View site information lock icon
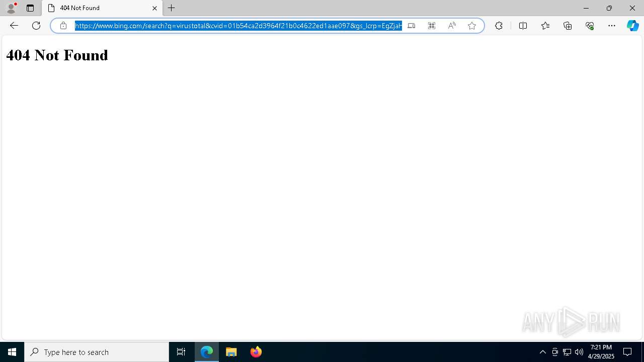 pos(63,26)
